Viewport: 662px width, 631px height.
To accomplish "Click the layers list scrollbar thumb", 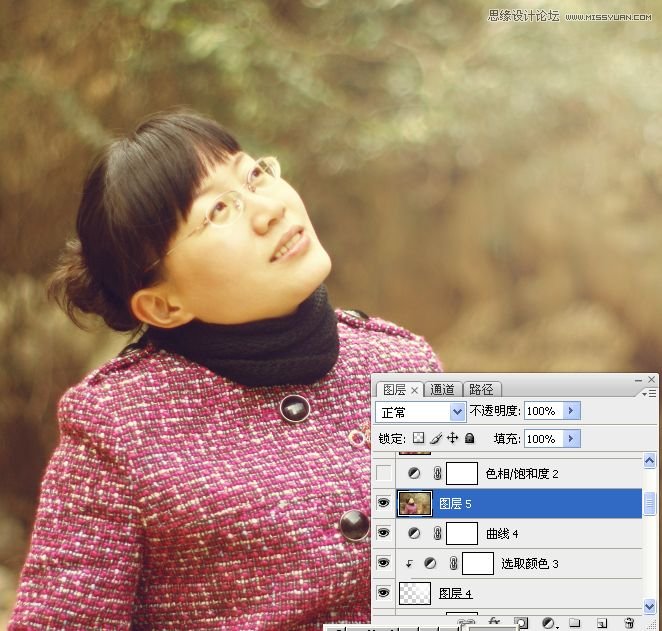I will click(649, 504).
